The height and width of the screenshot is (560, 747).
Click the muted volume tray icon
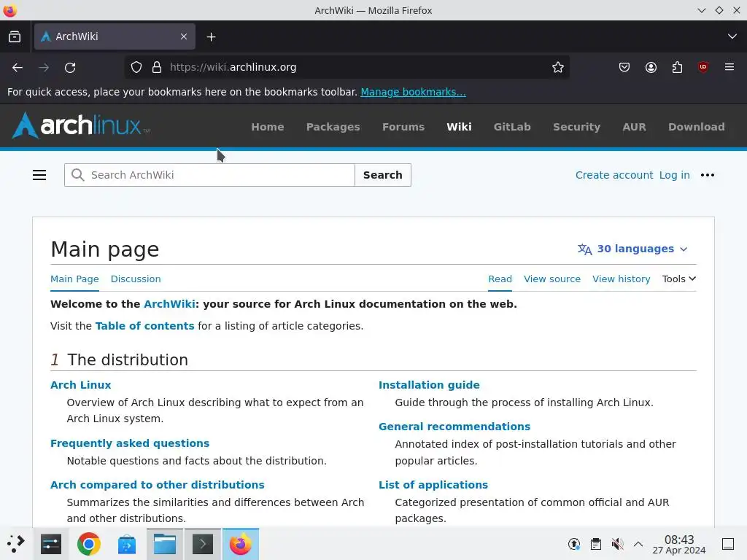click(617, 544)
